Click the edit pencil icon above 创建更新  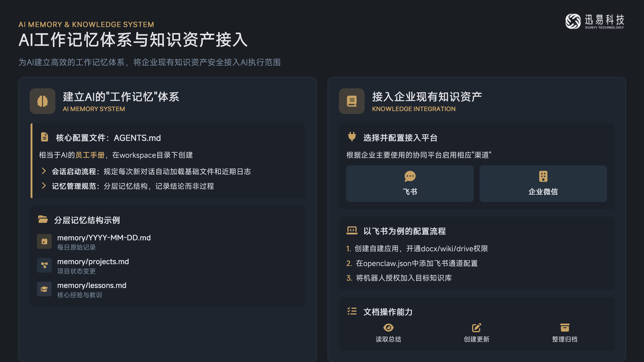tap(476, 327)
